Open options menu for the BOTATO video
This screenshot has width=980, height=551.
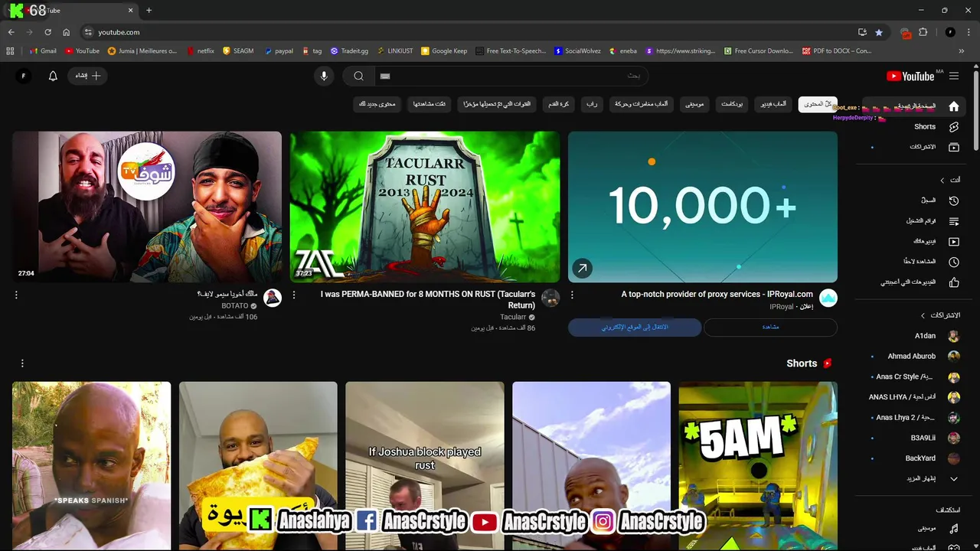click(16, 295)
